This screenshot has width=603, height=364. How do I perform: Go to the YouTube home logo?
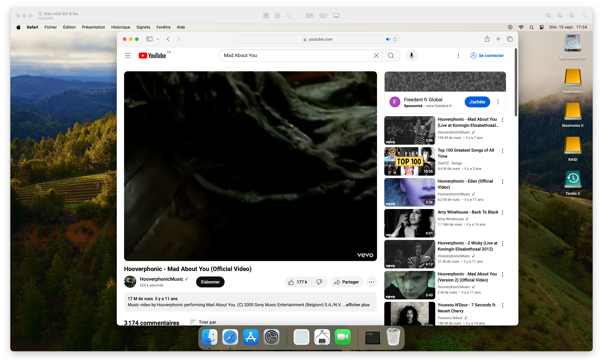(152, 56)
